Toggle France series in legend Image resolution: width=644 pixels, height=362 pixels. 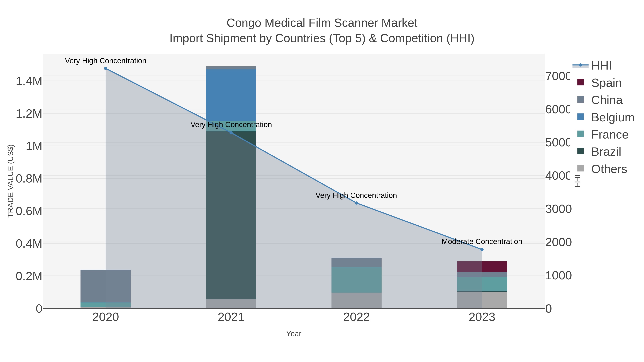603,134
